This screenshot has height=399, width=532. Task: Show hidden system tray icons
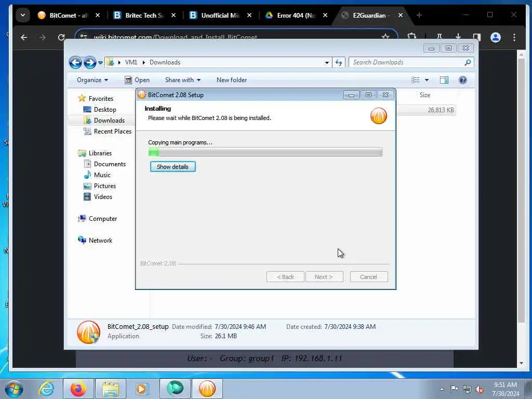[442, 389]
